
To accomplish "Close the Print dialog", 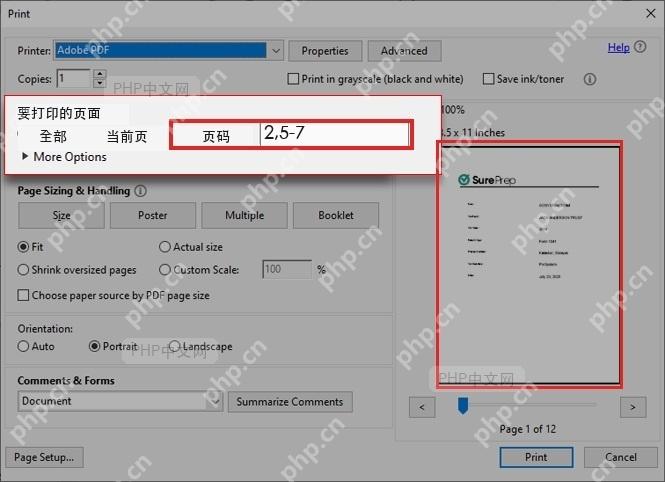I will pos(651,14).
